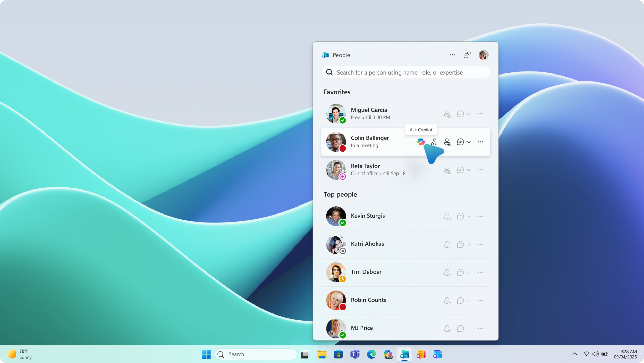Expand the chat dropdown next to Reta Taylor
Viewport: 644px width, 363px height.
(469, 170)
